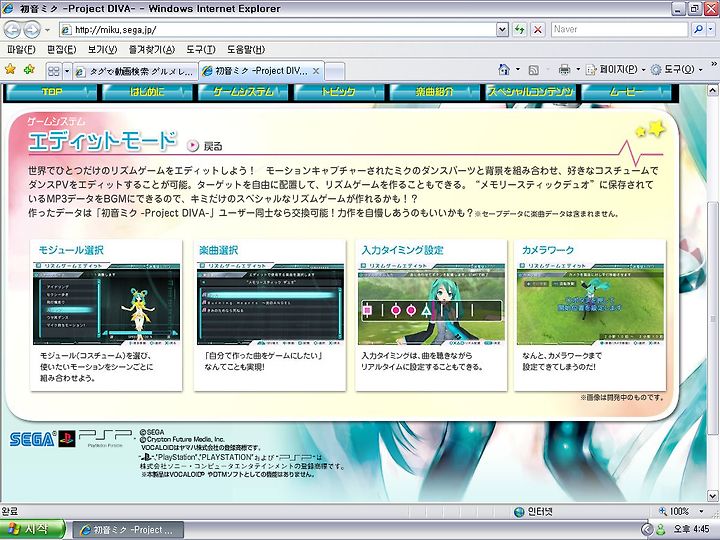Open the recent pages dropdown next to Forward
The image size is (720, 540).
coord(47,30)
